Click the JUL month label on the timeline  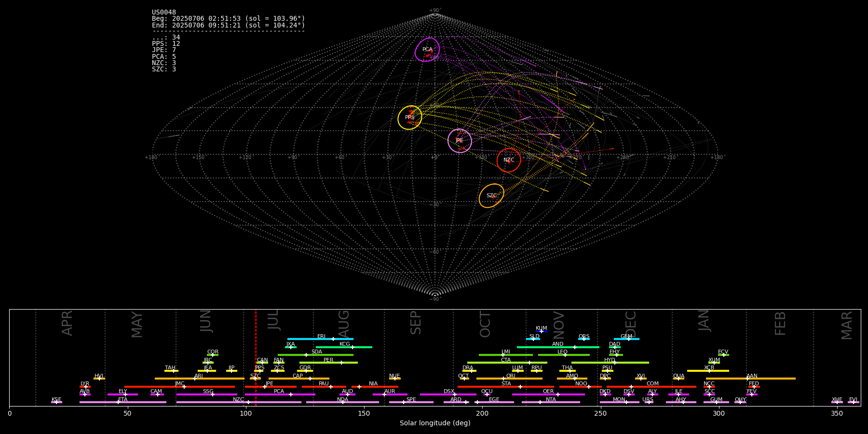point(273,319)
